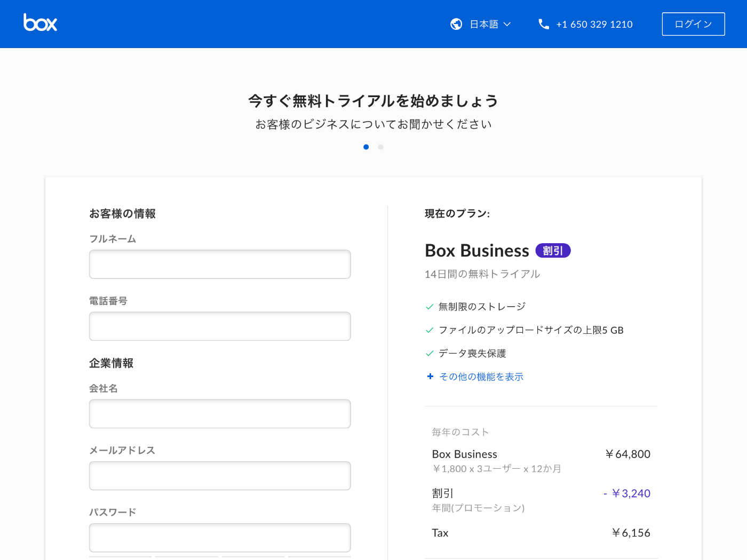Focus the 会社名 input field
This screenshot has height=560, width=747.
[x=220, y=413]
